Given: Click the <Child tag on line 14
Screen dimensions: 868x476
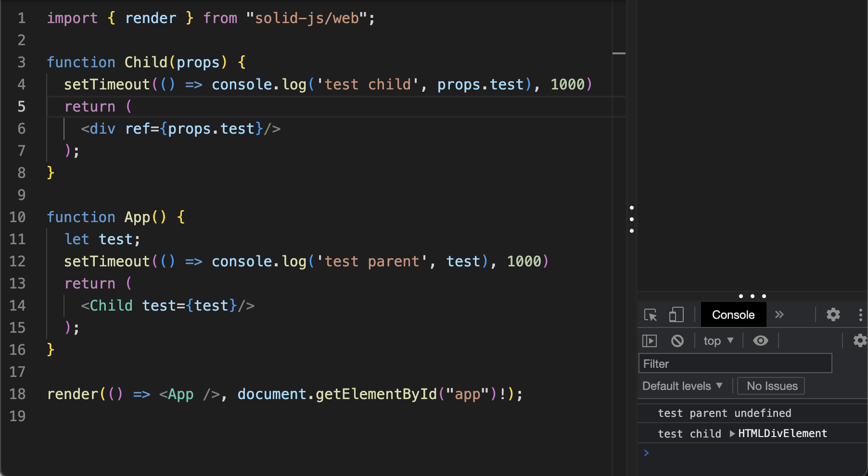Looking at the screenshot, I should (107, 306).
